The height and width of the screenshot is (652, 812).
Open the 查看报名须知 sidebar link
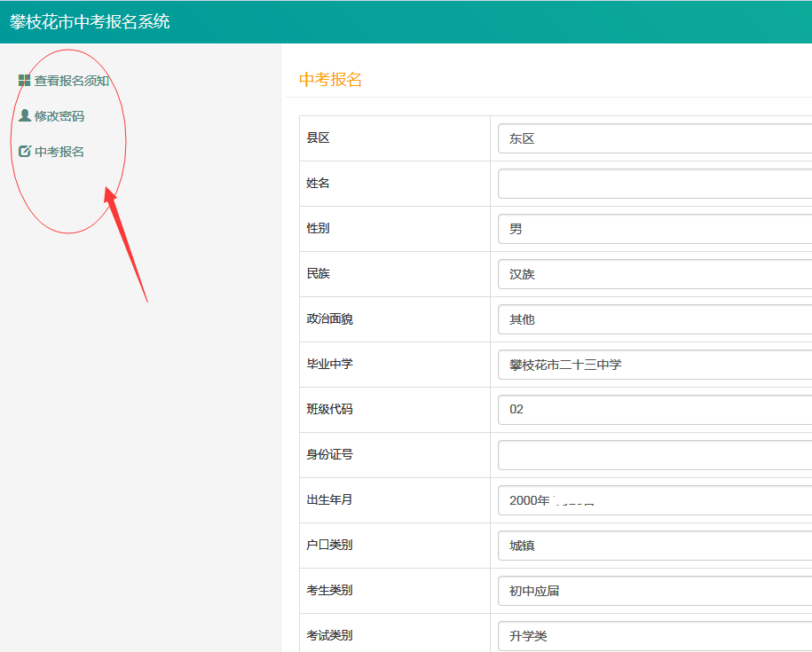coord(71,81)
